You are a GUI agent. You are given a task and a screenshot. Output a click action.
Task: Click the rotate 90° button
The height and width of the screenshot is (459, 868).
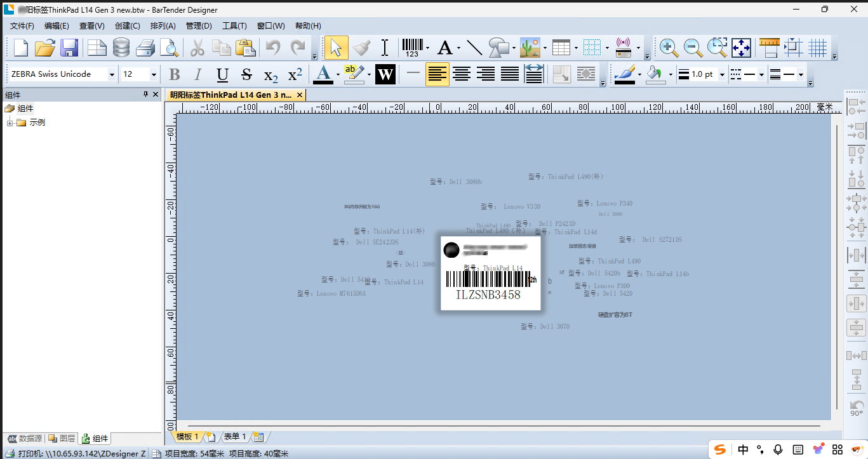(x=857, y=408)
